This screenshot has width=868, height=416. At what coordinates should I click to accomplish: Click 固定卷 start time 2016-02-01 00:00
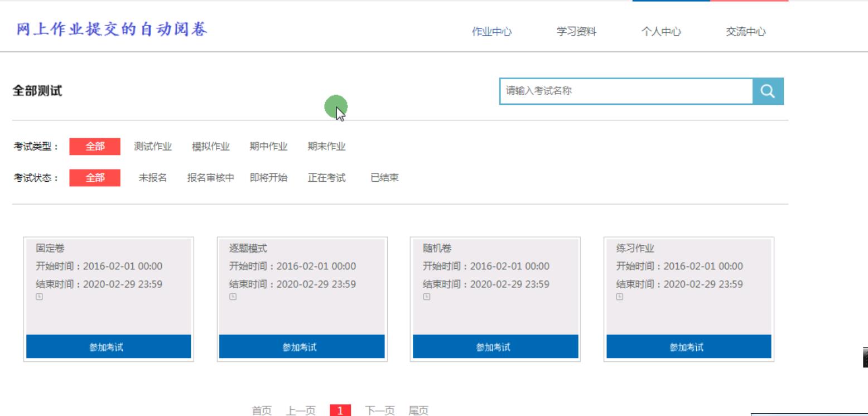click(123, 267)
